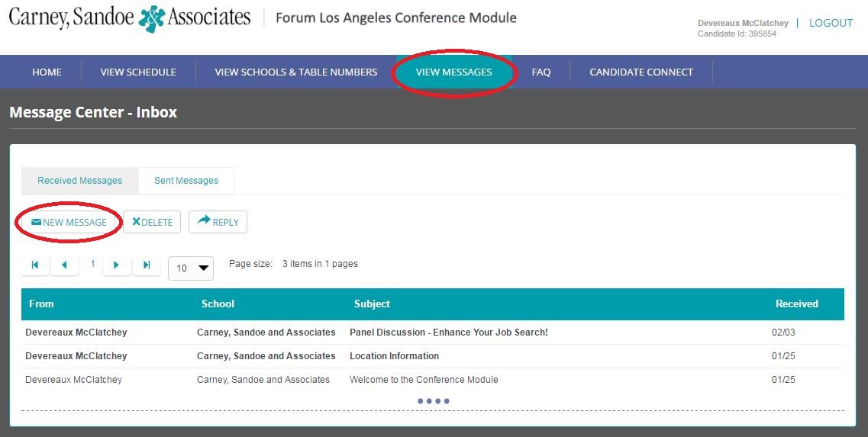This screenshot has width=868, height=437.
Task: Click the LOGOUT link
Action: [x=831, y=23]
